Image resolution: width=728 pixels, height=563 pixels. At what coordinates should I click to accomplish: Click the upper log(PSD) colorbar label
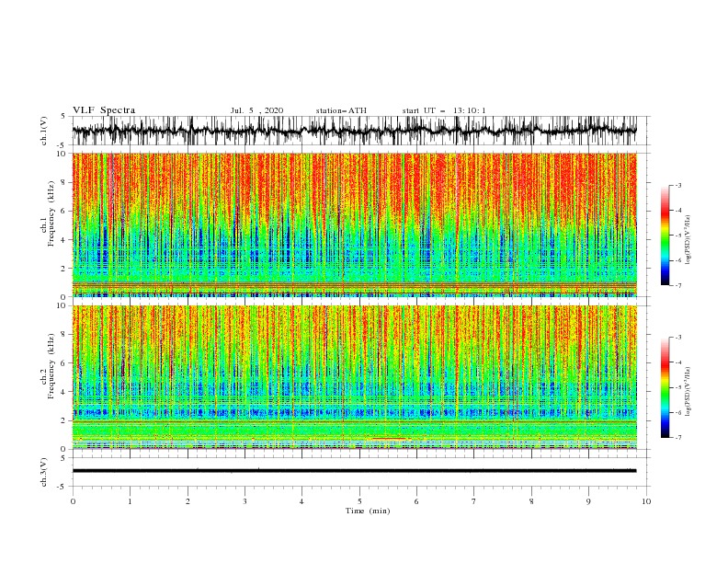(x=688, y=240)
